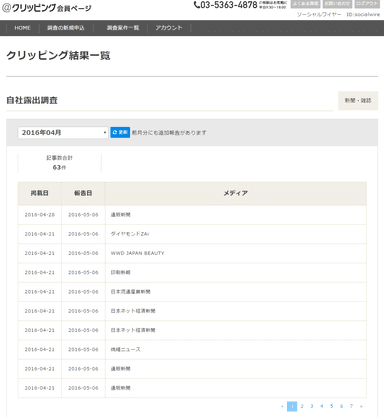Image resolution: width=384 pixels, height=417 pixels.
Task: Go to page 3 of results
Action: point(312,406)
